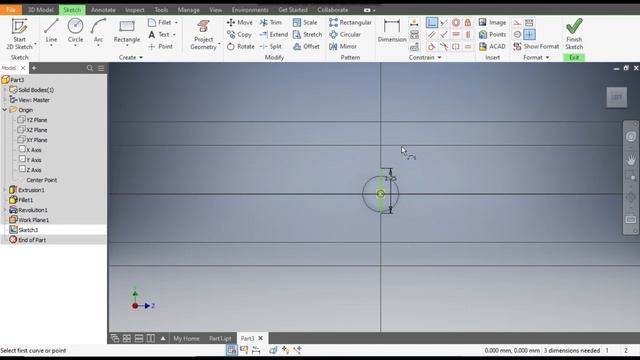Apply the Fix (lock) constraint
This screenshot has height=360, width=640.
click(x=468, y=22)
